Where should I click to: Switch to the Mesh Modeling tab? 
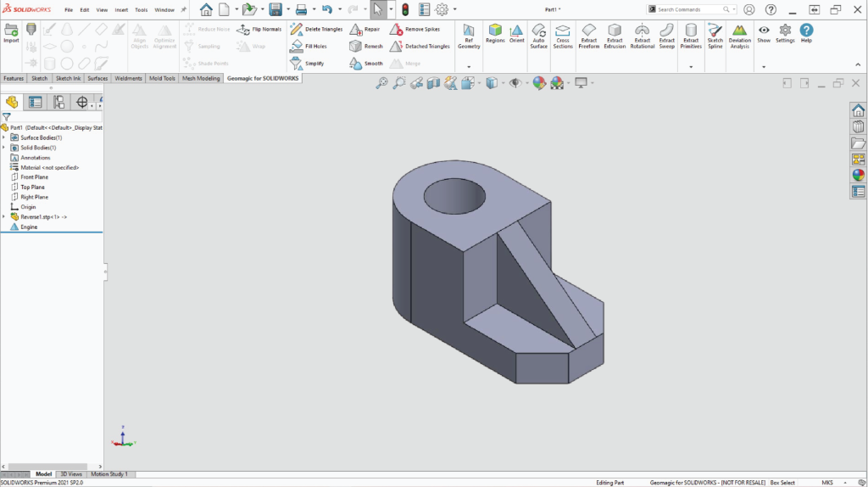click(x=201, y=78)
